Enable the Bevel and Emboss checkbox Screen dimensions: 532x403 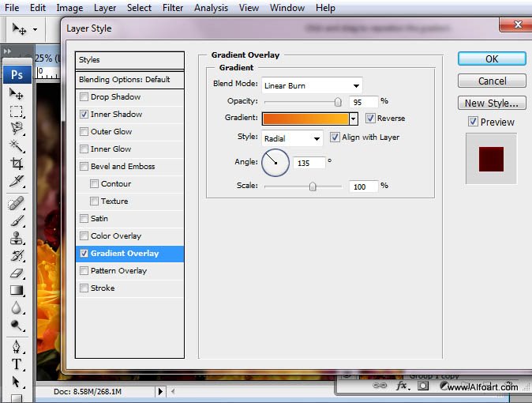(84, 166)
